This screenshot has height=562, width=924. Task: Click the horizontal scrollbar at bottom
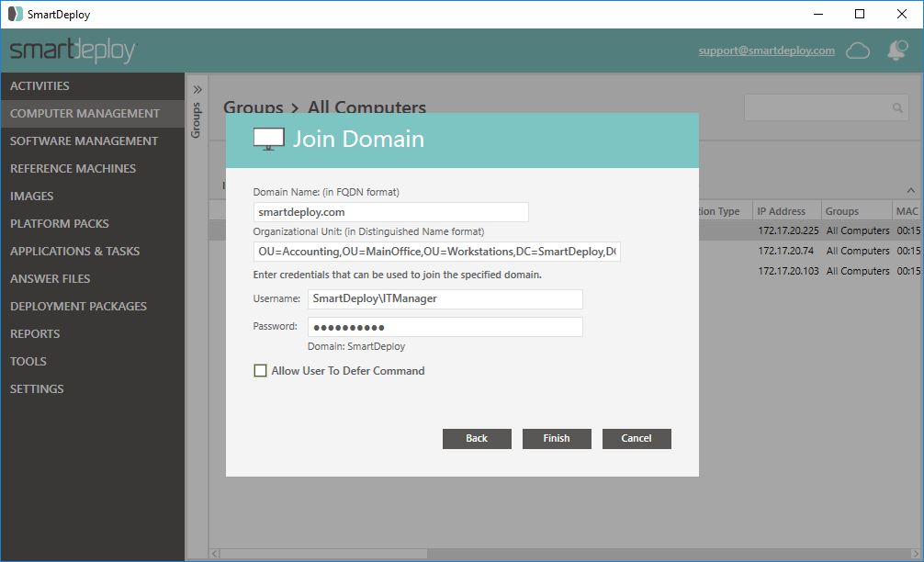551,554
